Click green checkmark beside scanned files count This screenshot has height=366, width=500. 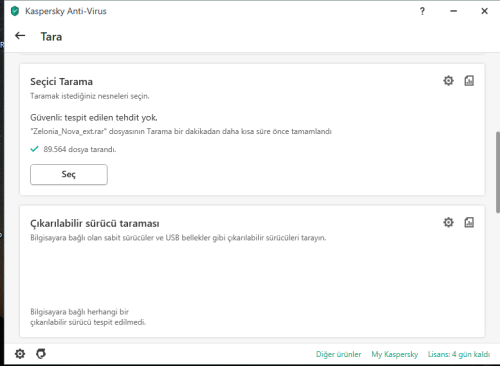[x=34, y=149]
